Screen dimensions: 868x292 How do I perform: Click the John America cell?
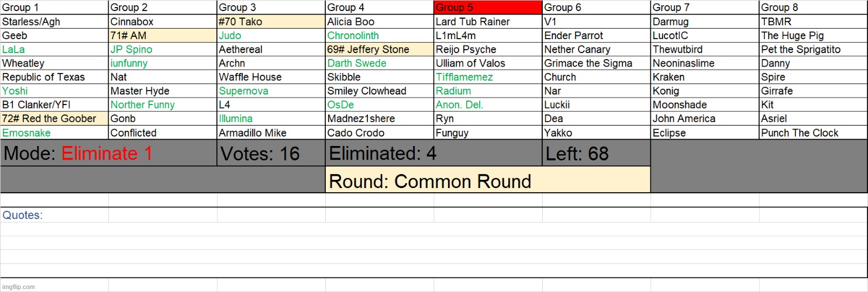(x=684, y=119)
